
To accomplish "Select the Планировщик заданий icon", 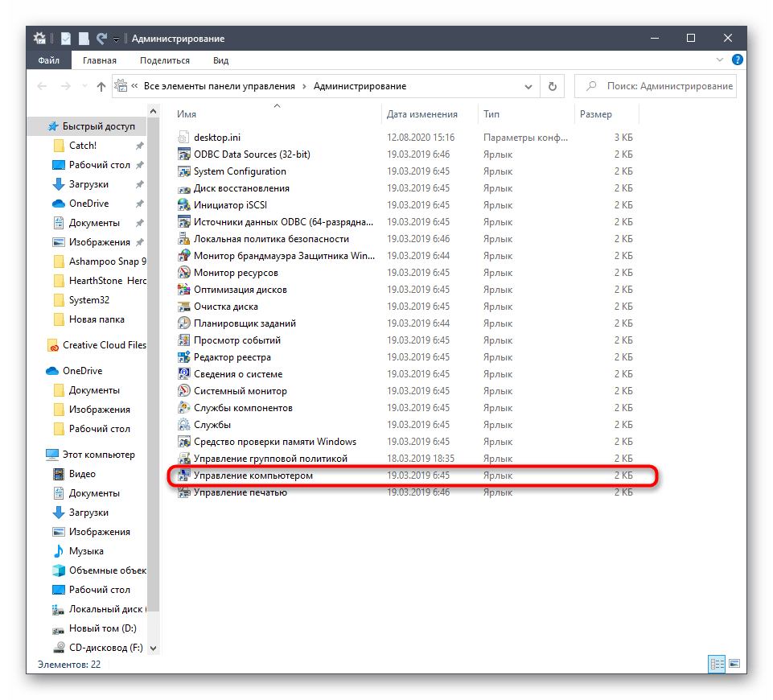I will tap(184, 323).
